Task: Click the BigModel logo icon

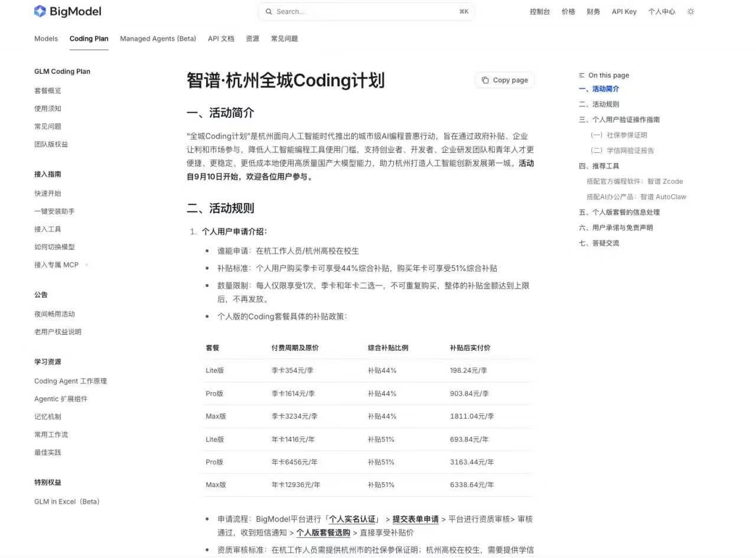Action: 40,11
